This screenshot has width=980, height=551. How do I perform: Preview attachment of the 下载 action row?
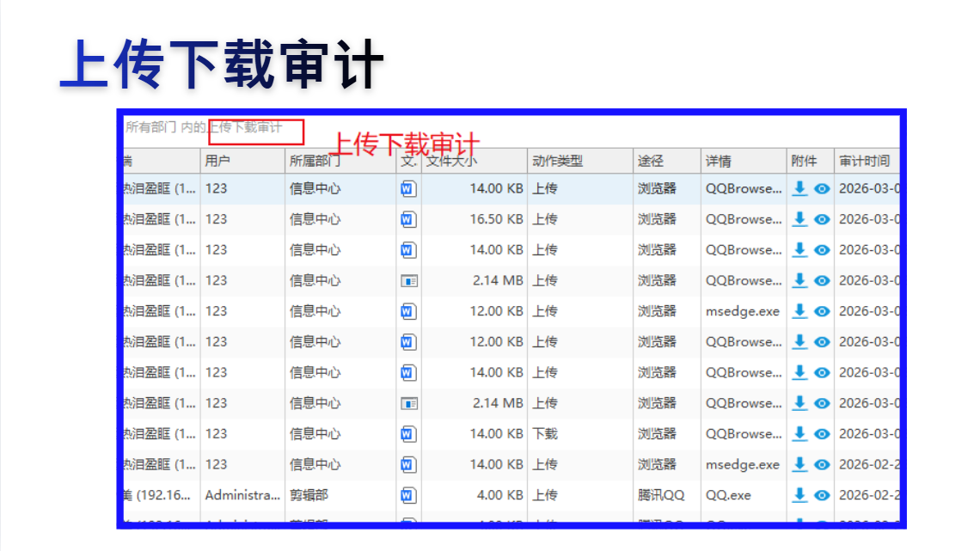click(822, 433)
